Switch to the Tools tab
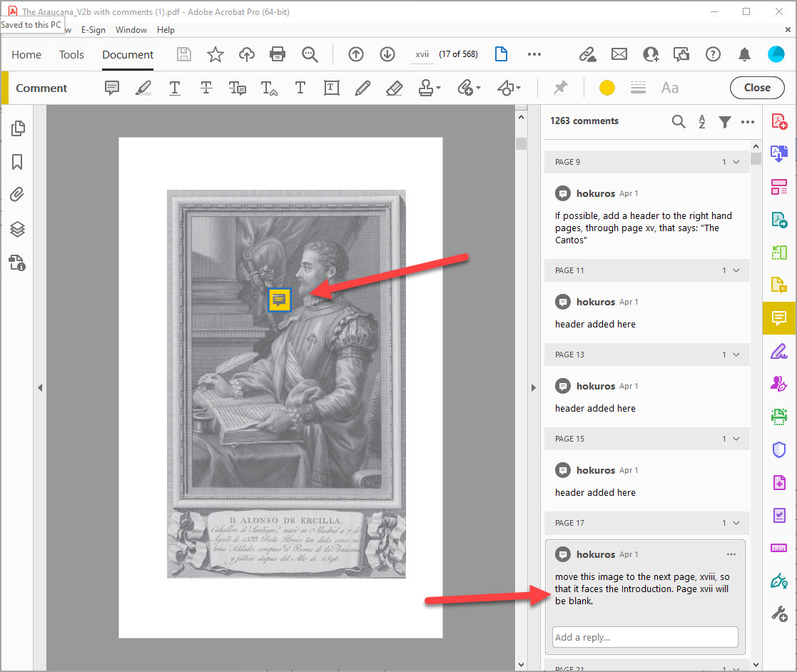 (71, 54)
